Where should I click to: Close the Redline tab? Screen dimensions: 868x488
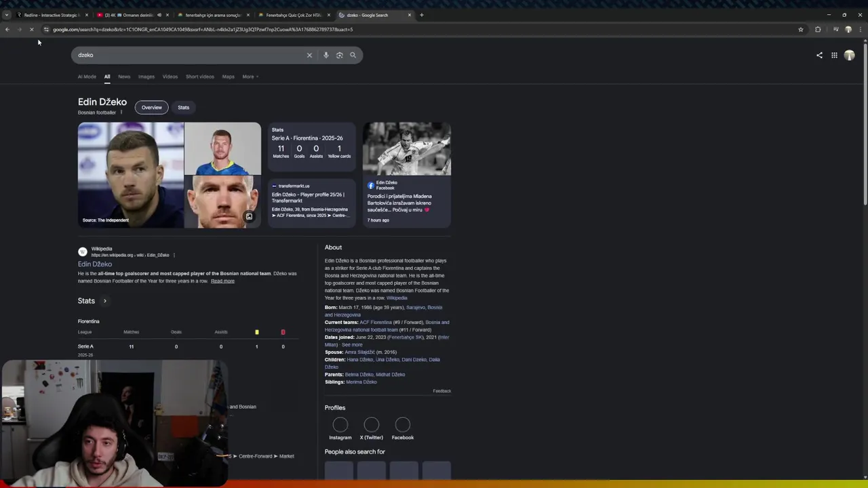pyautogui.click(x=86, y=15)
